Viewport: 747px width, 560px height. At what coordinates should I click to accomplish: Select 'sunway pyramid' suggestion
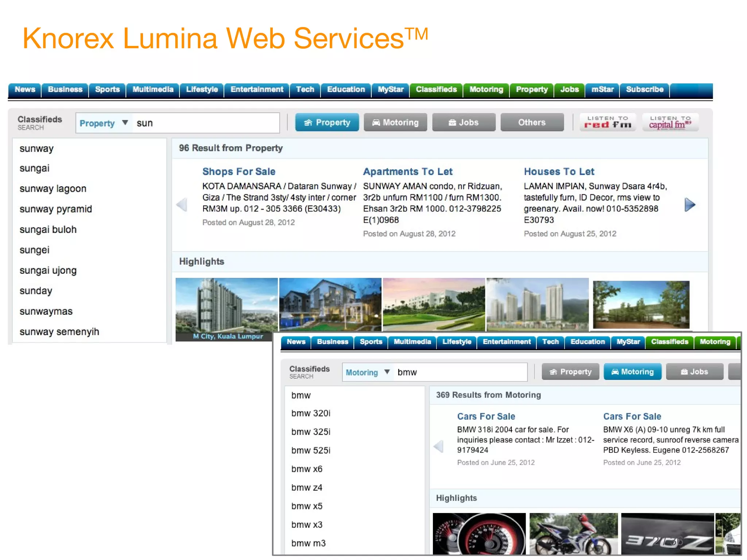click(56, 209)
